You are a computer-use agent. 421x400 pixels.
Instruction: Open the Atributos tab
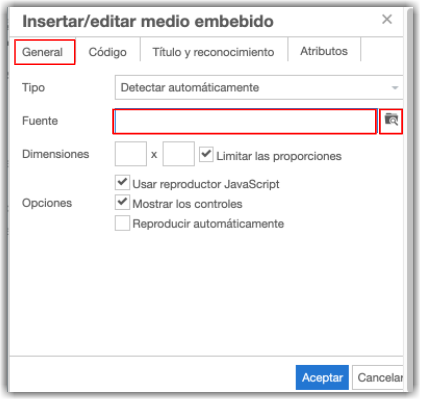coord(324,51)
